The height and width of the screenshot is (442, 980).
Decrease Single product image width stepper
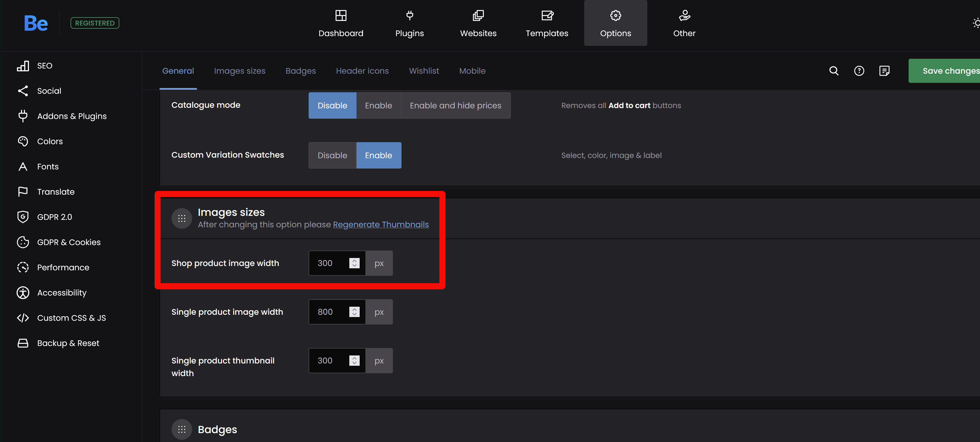pyautogui.click(x=354, y=314)
